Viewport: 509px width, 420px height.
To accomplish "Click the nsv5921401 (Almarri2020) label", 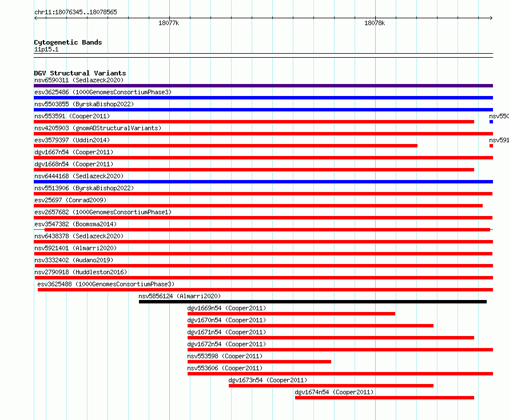I will [x=75, y=248].
